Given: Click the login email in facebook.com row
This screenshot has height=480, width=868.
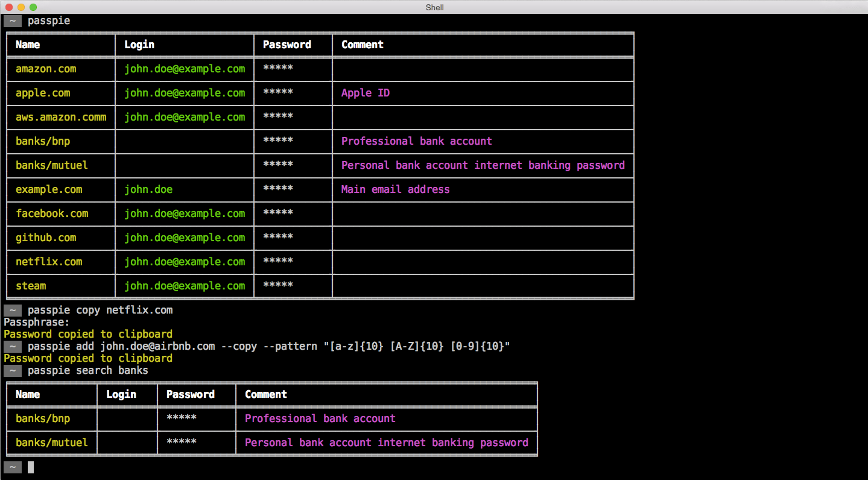Looking at the screenshot, I should [185, 213].
